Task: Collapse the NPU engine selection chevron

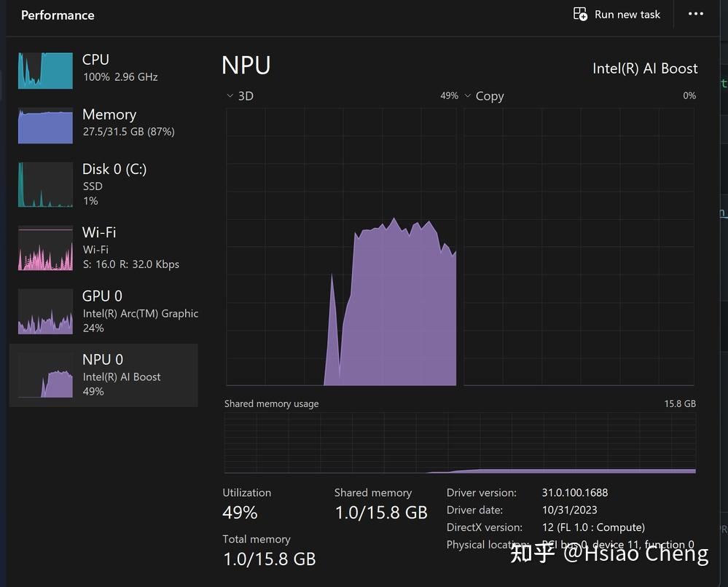Action: [x=230, y=95]
